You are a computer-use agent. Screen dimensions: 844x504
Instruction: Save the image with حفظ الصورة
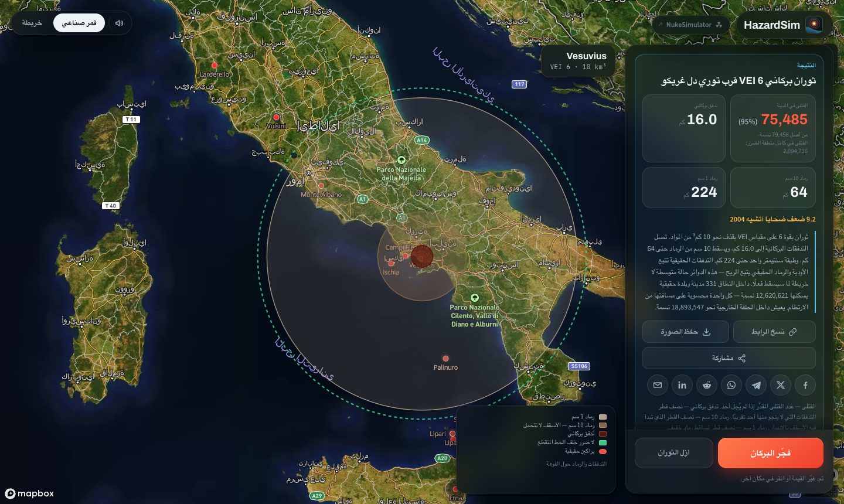pyautogui.click(x=686, y=332)
